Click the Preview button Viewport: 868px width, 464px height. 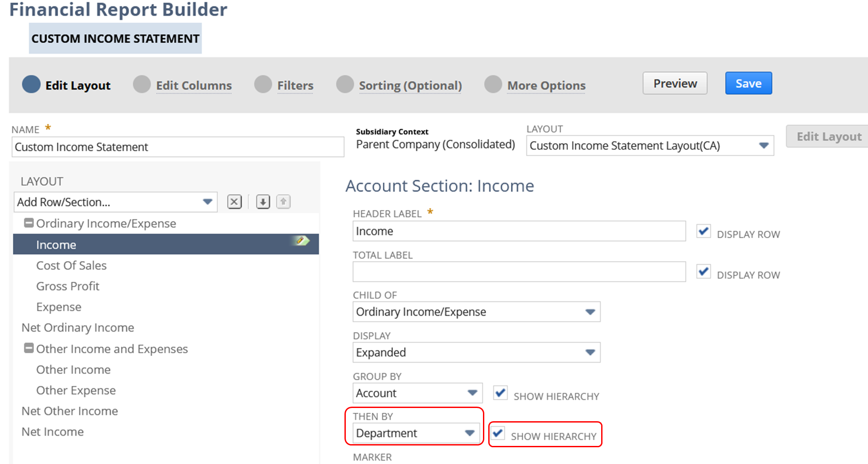click(674, 83)
